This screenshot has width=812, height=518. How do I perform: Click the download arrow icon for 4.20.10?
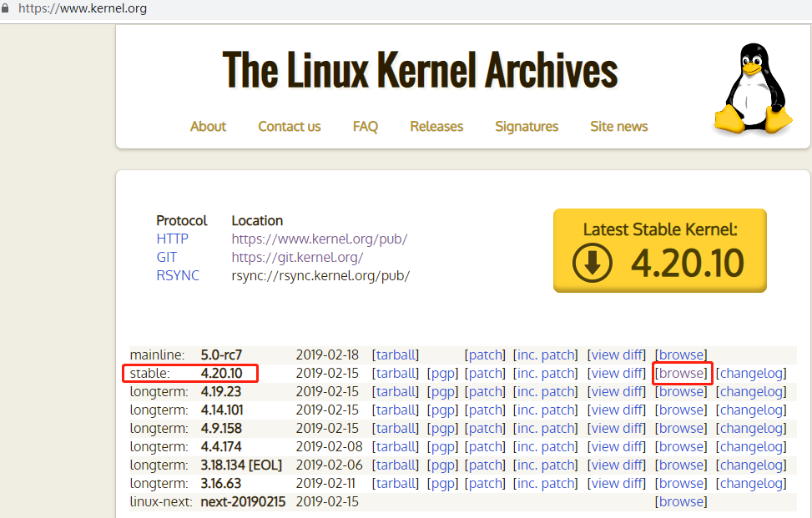tap(593, 263)
